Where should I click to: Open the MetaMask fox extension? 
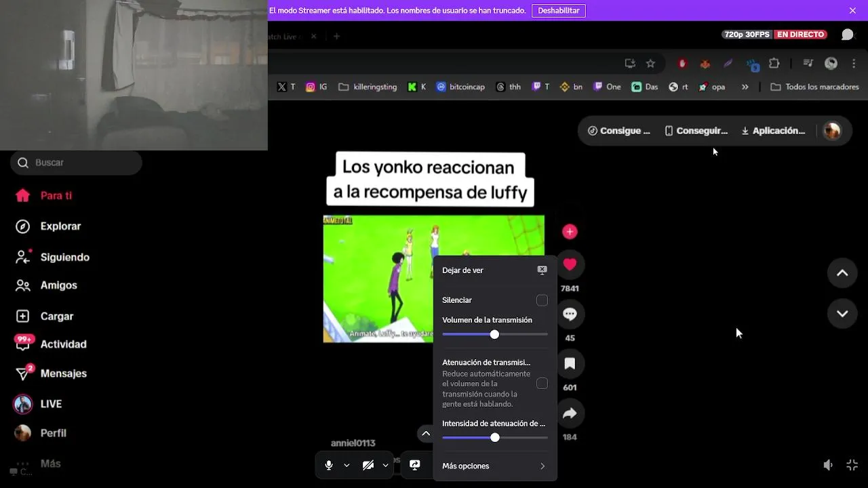[705, 64]
